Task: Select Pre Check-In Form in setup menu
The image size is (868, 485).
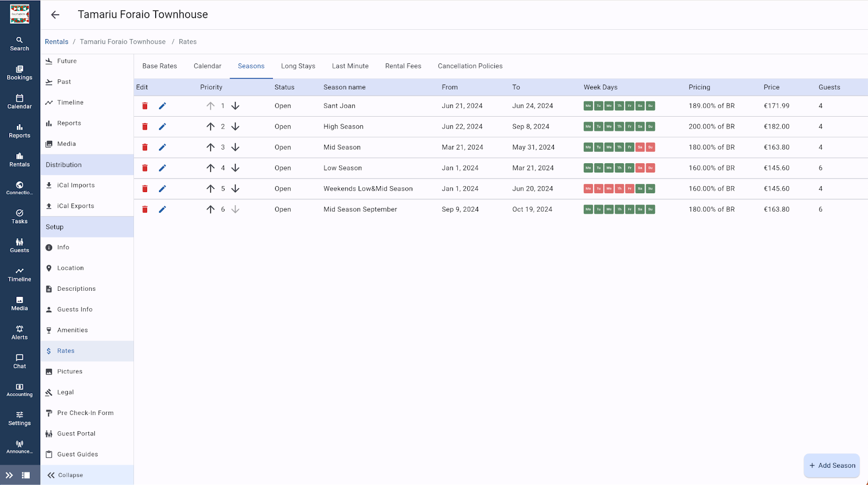Action: pyautogui.click(x=85, y=413)
